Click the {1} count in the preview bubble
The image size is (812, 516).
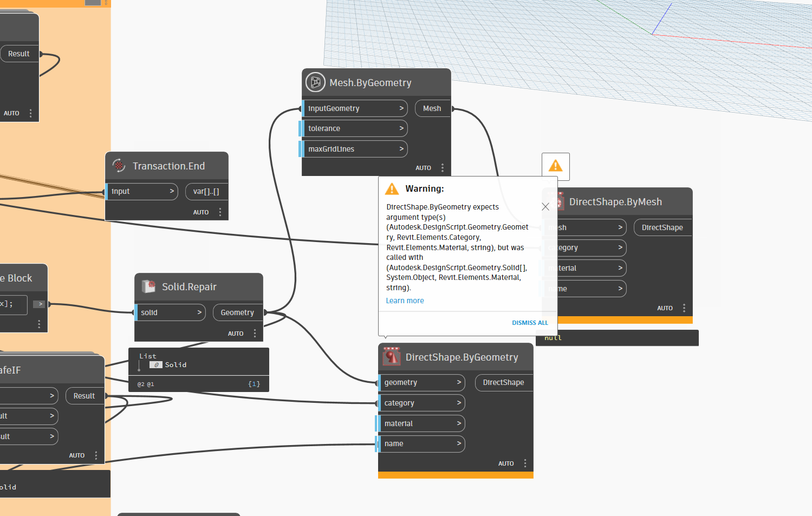coord(254,384)
